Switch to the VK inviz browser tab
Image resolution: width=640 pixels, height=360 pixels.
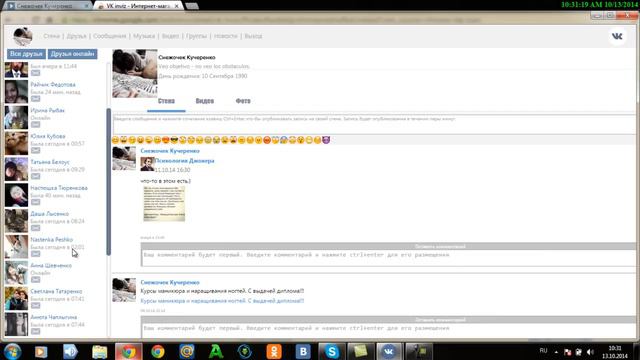pos(138,6)
